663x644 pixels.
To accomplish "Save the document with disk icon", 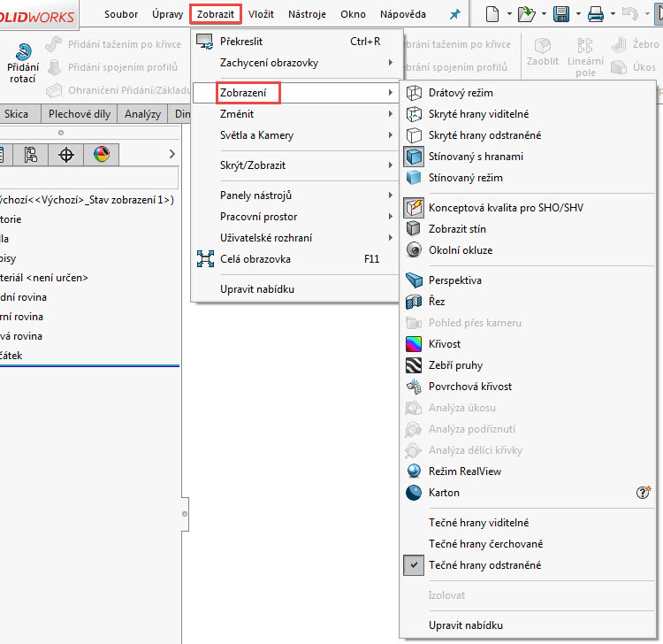I will (x=561, y=14).
